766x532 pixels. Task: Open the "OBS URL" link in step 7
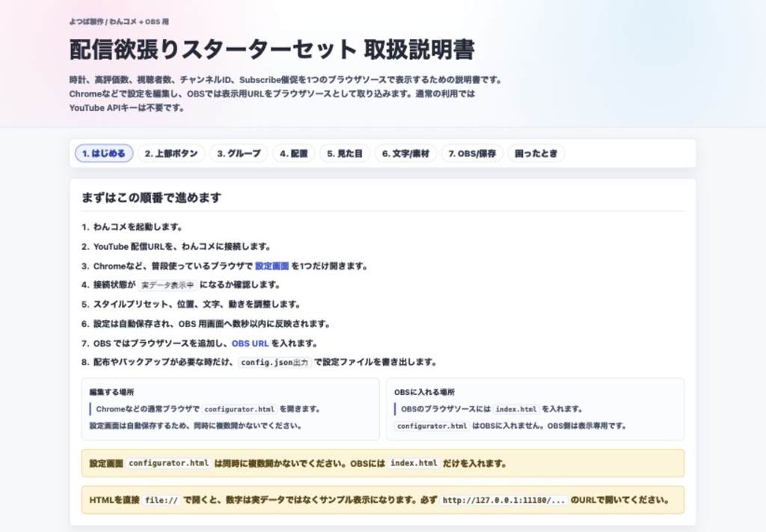[x=250, y=343]
